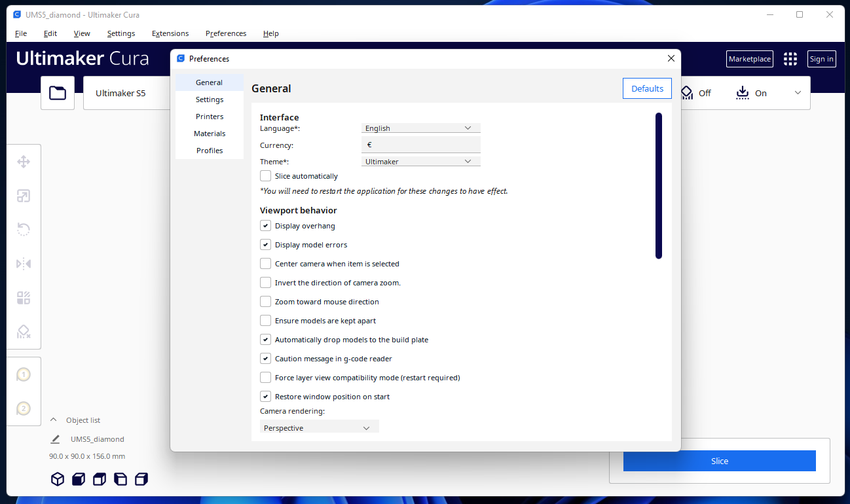Open the Preferences menu in menu bar
Viewport: 850px width, 504px height.
pyautogui.click(x=226, y=33)
